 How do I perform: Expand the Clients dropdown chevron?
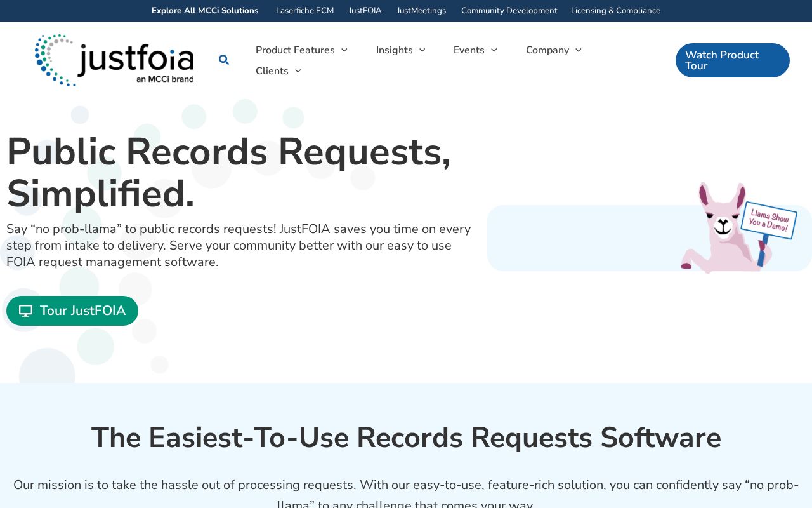(x=298, y=71)
